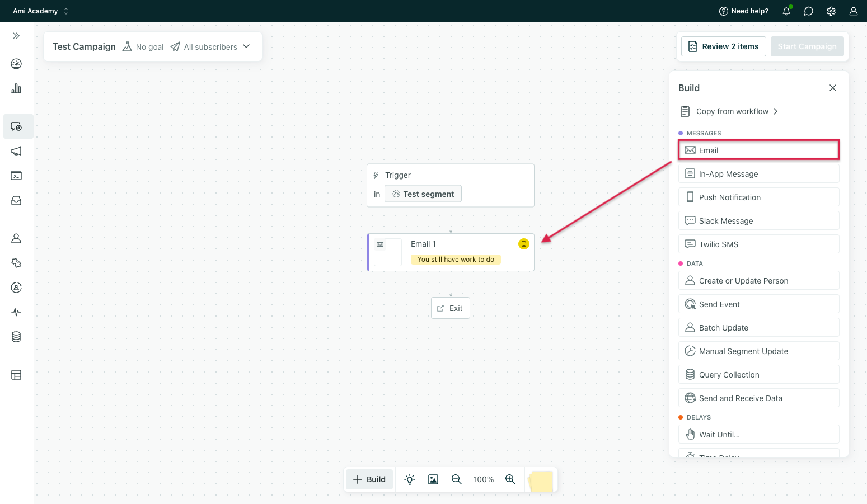
Task: Click the Start Campaign button
Action: coord(807,46)
